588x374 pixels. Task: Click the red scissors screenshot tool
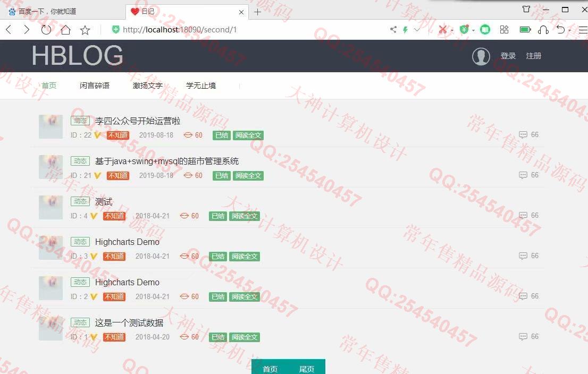pyautogui.click(x=443, y=30)
